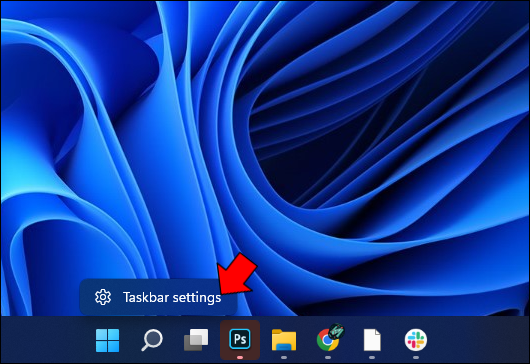Click running indicator beneath File Explorer icon
Image resolution: width=530 pixels, height=364 pixels.
(284, 357)
